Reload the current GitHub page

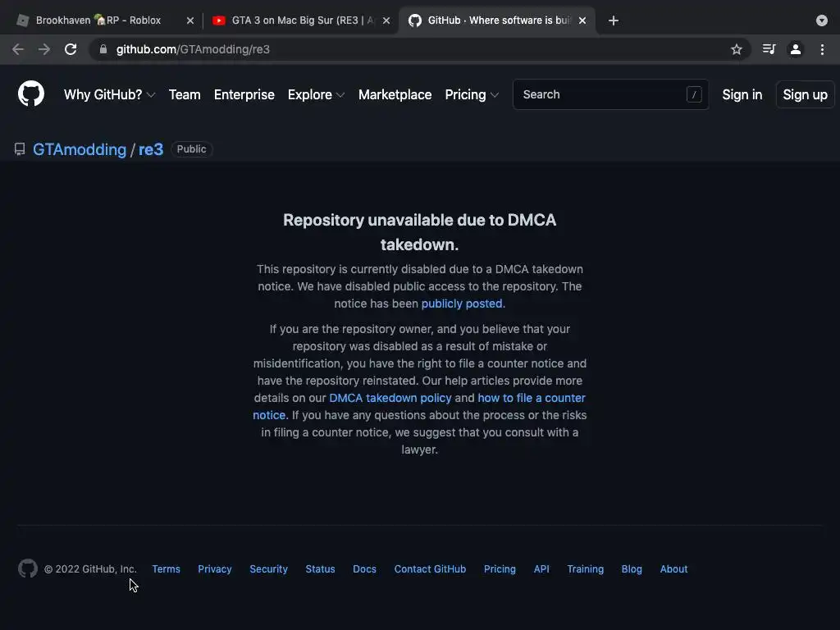pos(71,49)
